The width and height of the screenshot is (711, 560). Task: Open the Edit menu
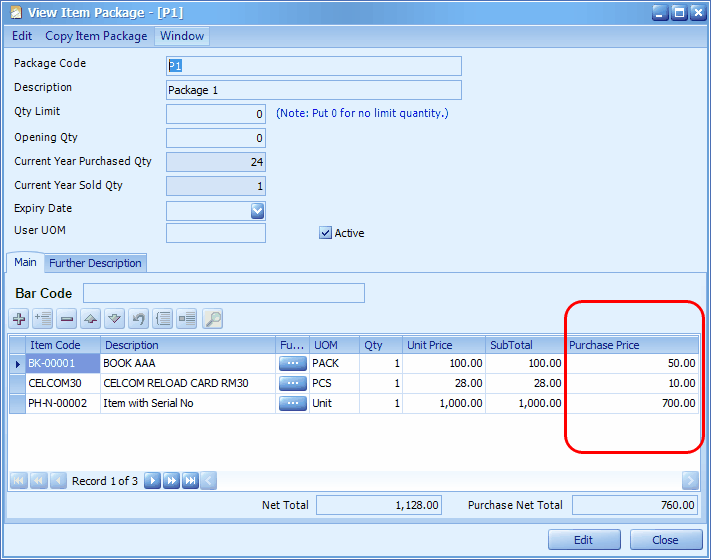22,36
